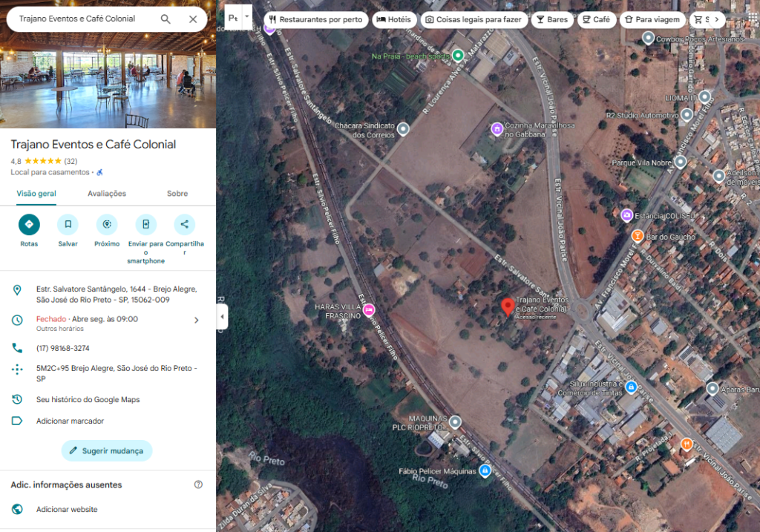Click the red Trajano Eventos map pin
The image size is (760, 532).
point(507,306)
